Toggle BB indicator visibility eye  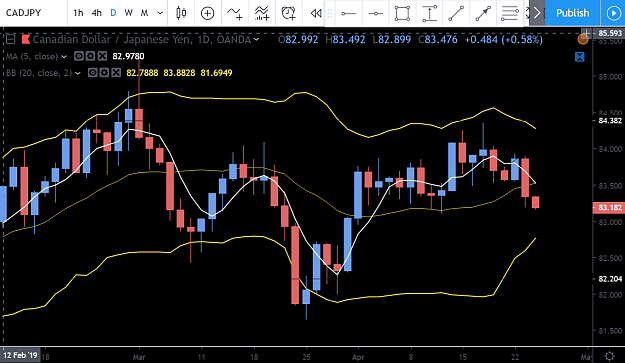pyautogui.click(x=92, y=73)
